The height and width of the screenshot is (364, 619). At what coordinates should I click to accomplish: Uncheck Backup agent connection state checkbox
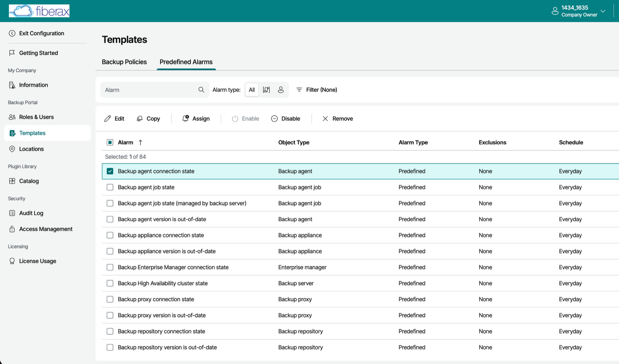pyautogui.click(x=110, y=171)
